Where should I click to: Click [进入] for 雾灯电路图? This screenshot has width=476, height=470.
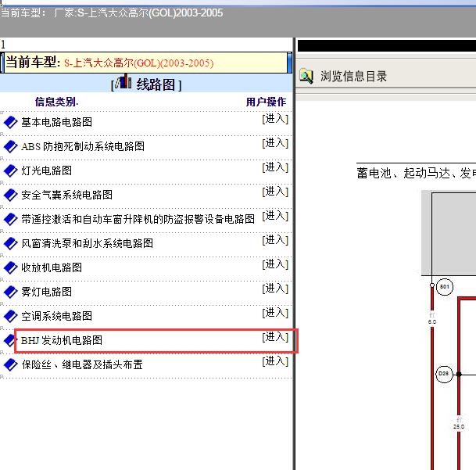275,289
